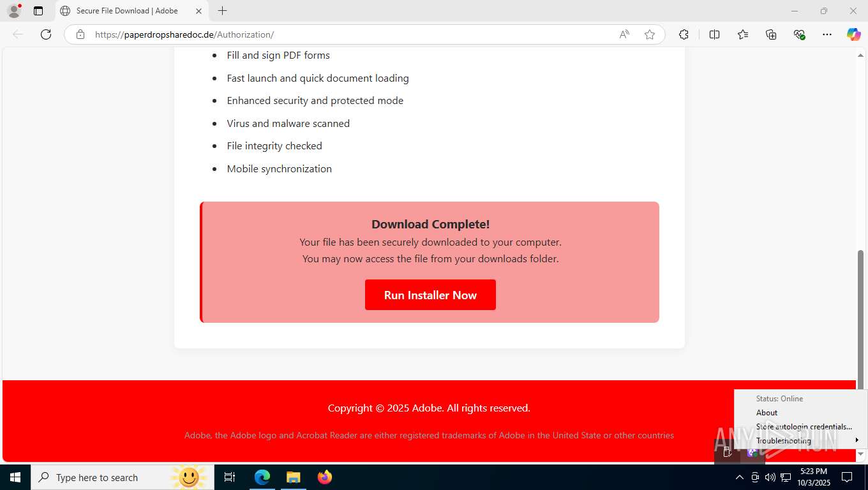The image size is (868, 490).
Task: Start Read aloud for this page
Action: pyautogui.click(x=624, y=34)
